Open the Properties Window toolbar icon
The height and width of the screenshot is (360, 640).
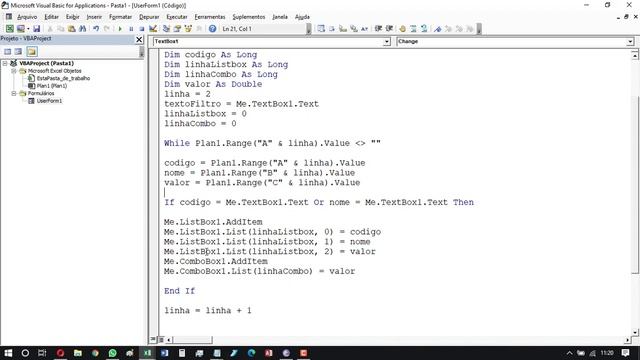[x=177, y=29]
